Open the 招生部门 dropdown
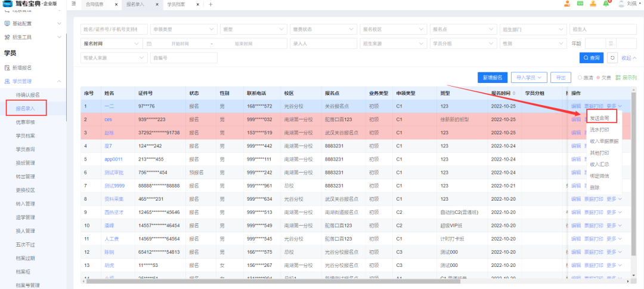 click(532, 30)
